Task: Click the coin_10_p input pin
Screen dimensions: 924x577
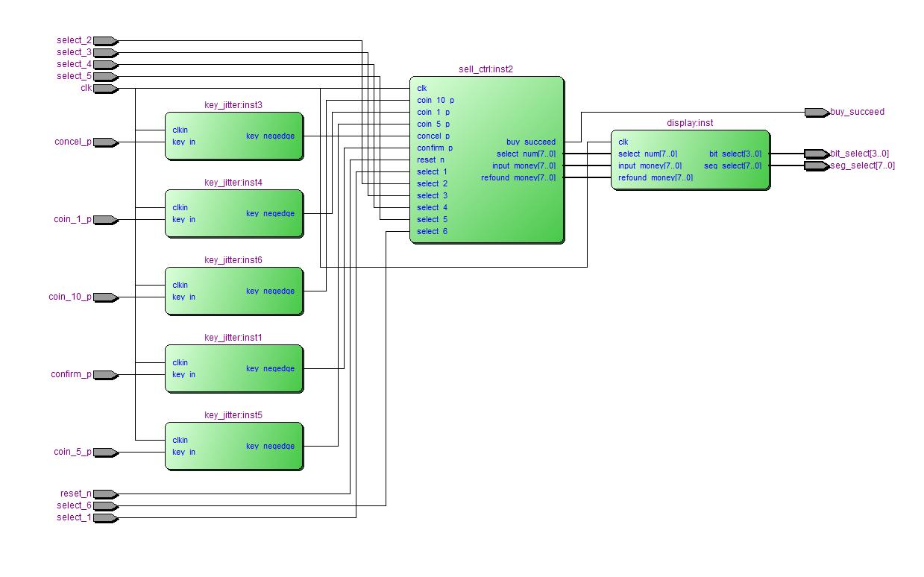Action: click(105, 297)
